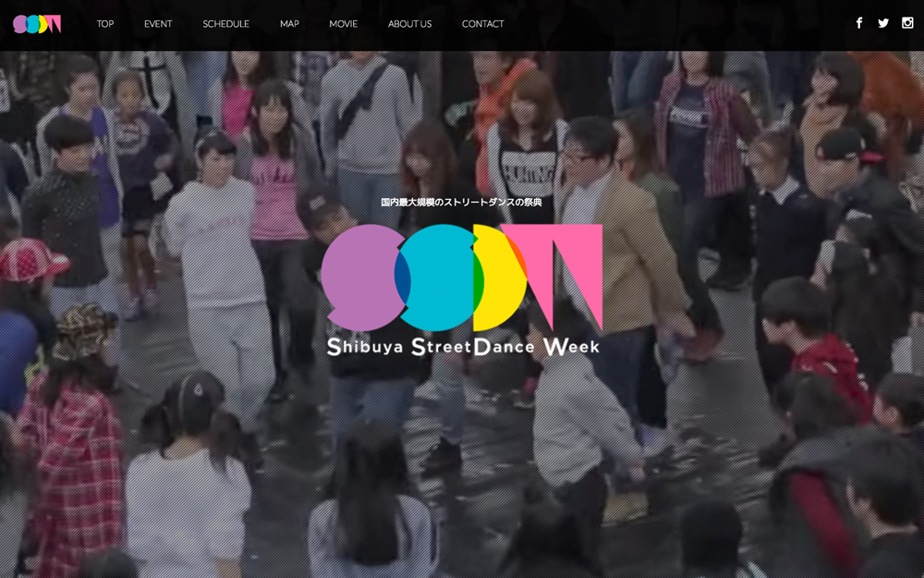Viewport: 924px width, 578px height.
Task: Navigate to the MOVIE section
Action: click(x=343, y=24)
